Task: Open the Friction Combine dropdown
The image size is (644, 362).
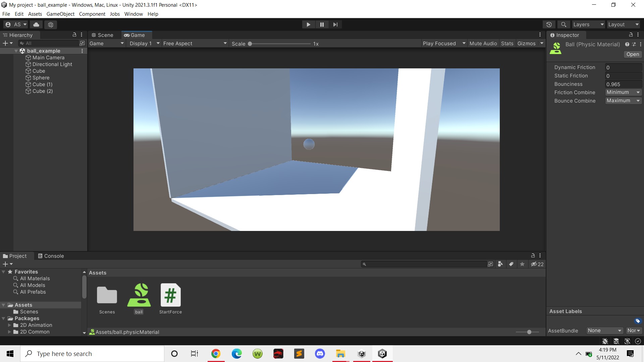Action: click(623, 92)
